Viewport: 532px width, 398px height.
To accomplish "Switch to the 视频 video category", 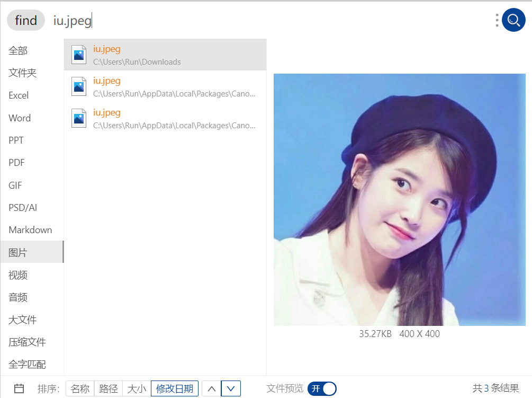I will point(16,275).
